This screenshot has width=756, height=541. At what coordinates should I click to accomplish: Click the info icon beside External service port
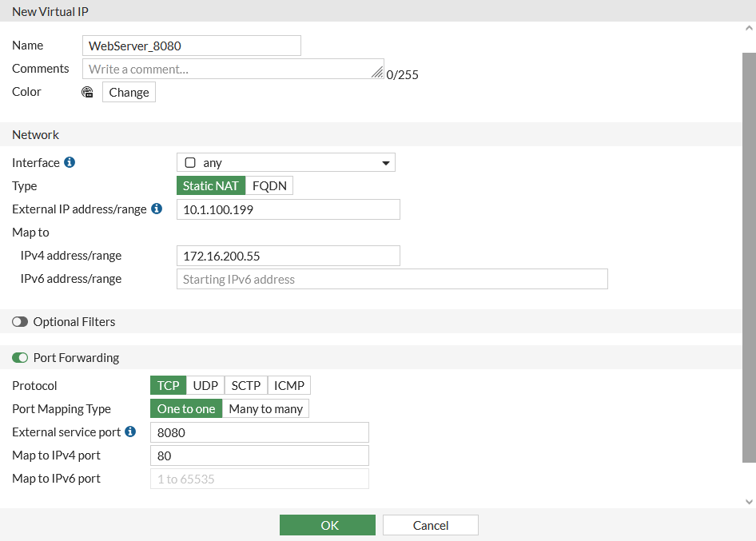[x=129, y=432]
